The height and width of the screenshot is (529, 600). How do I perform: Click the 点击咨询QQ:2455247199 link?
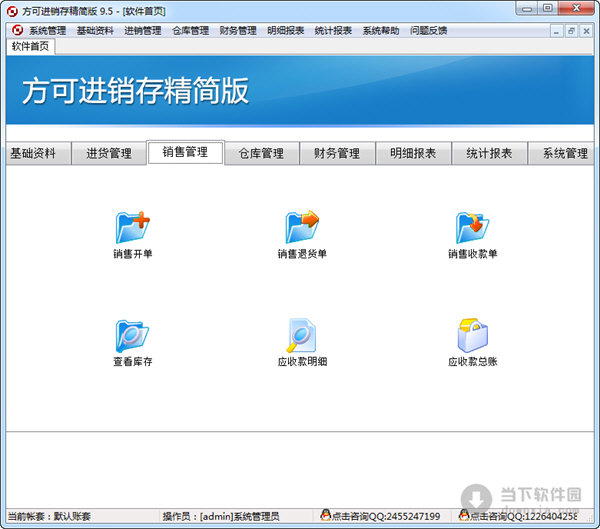coord(386,516)
